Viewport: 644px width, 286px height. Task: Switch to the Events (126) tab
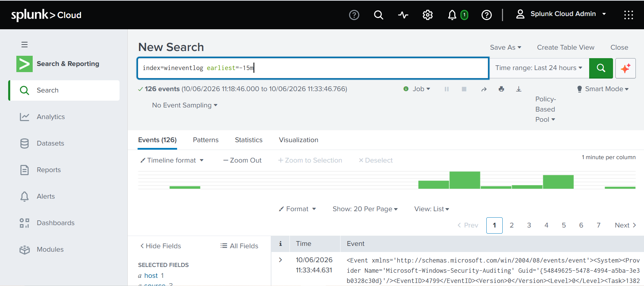[x=157, y=140]
